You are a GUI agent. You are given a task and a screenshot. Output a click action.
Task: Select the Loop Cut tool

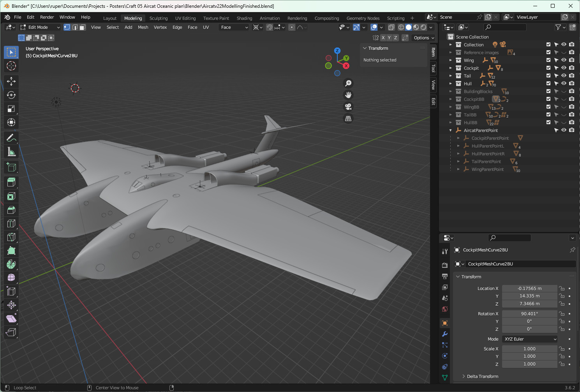coord(11,223)
